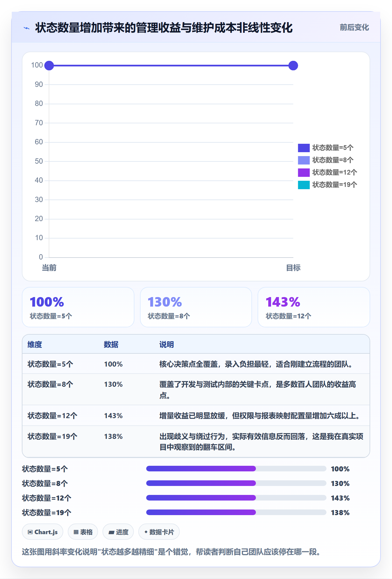The height and width of the screenshot is (579, 392).
Task: Click the 138% cell in the table
Action: (113, 436)
